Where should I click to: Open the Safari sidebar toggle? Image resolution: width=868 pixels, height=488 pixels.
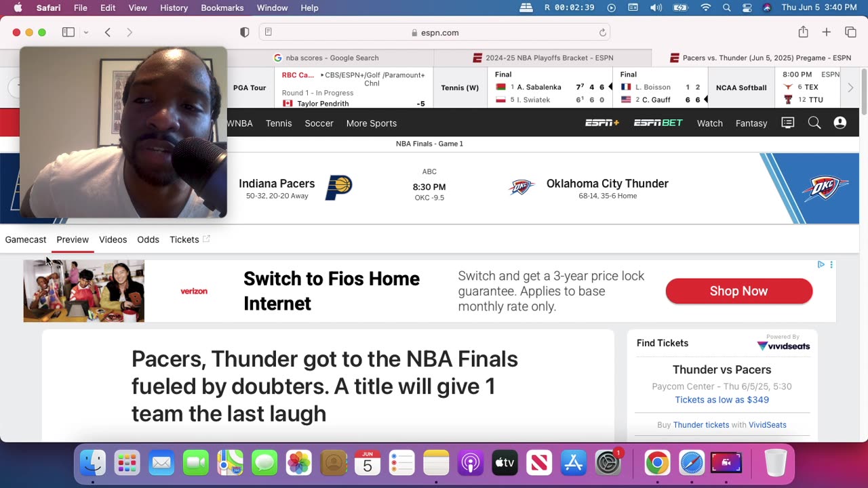tap(68, 33)
